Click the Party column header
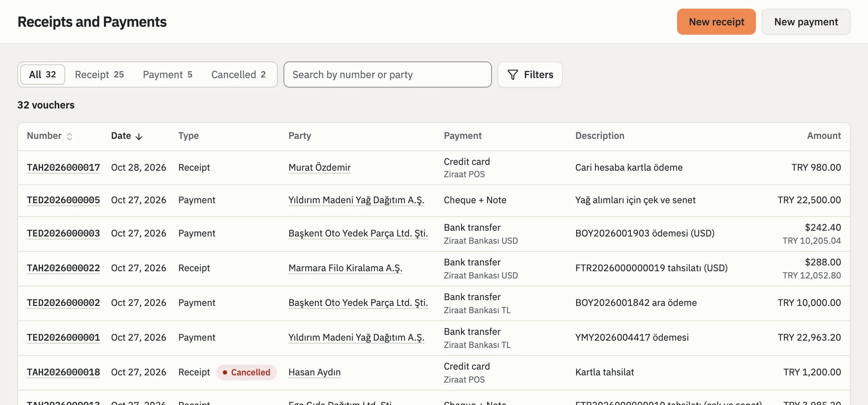This screenshot has height=405, width=868. 300,136
